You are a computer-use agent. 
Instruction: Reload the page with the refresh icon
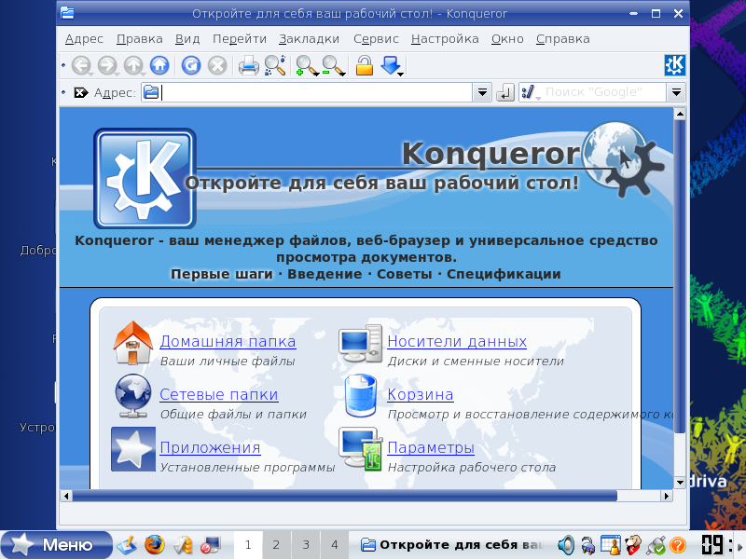click(x=191, y=65)
